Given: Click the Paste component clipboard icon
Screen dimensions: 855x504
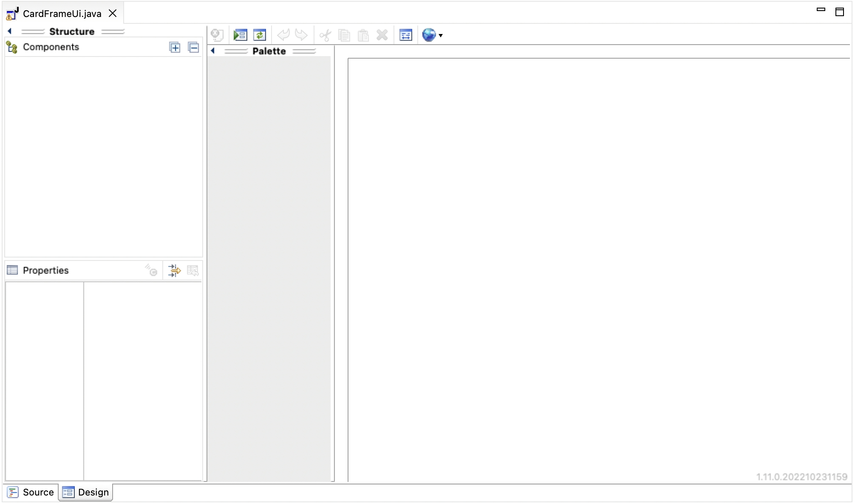Looking at the screenshot, I should [363, 35].
